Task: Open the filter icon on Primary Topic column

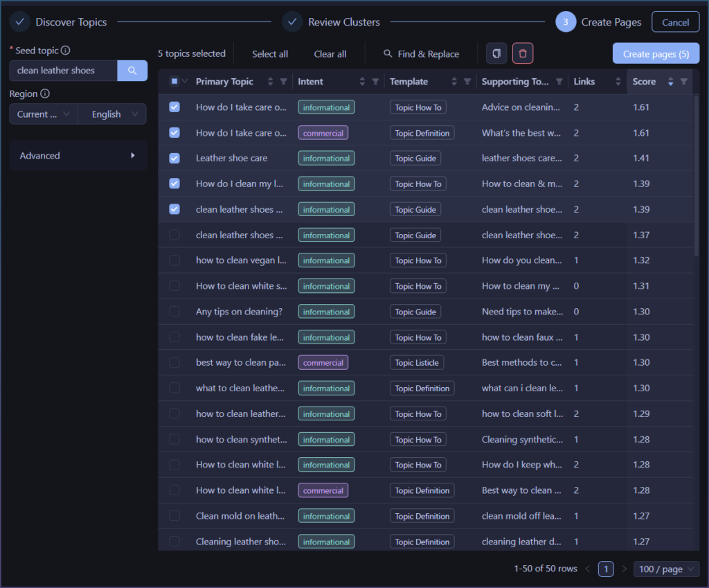Action: pos(283,82)
